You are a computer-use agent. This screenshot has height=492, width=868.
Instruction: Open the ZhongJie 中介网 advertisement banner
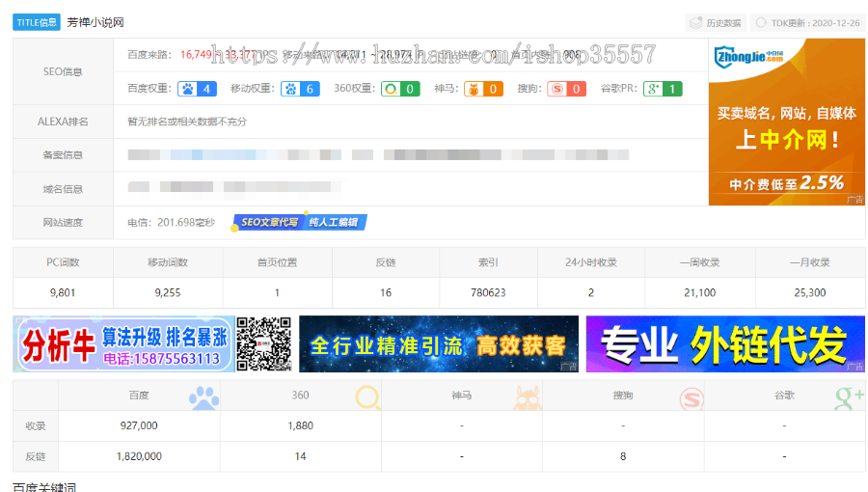[x=787, y=123]
